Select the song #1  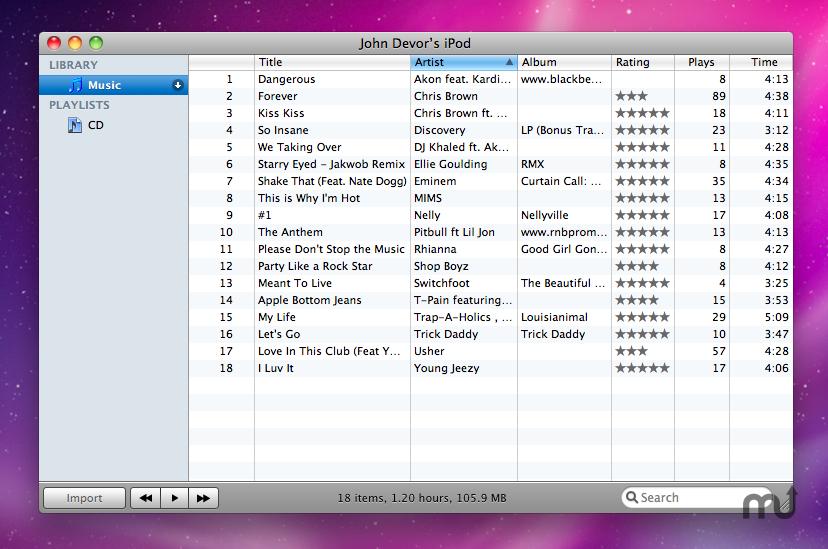(265, 215)
